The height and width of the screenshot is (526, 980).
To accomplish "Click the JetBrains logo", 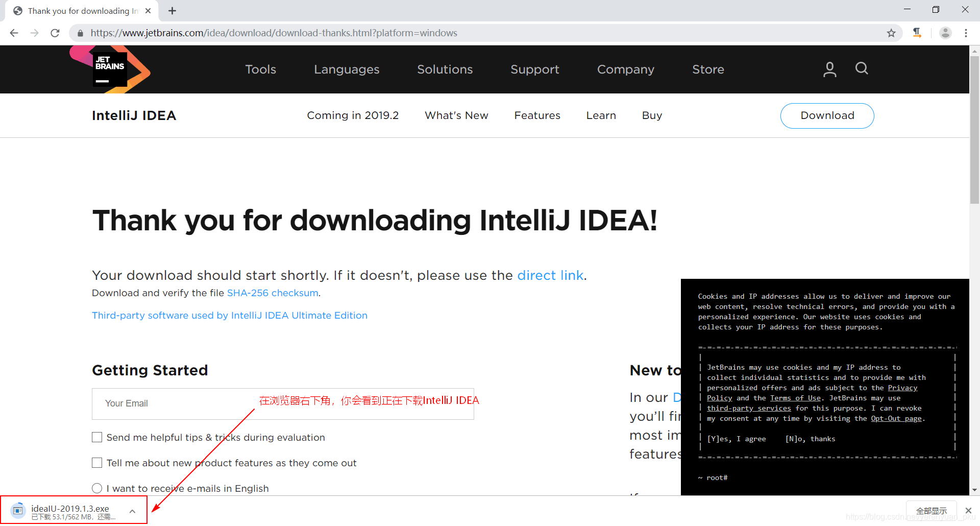I will click(110, 69).
